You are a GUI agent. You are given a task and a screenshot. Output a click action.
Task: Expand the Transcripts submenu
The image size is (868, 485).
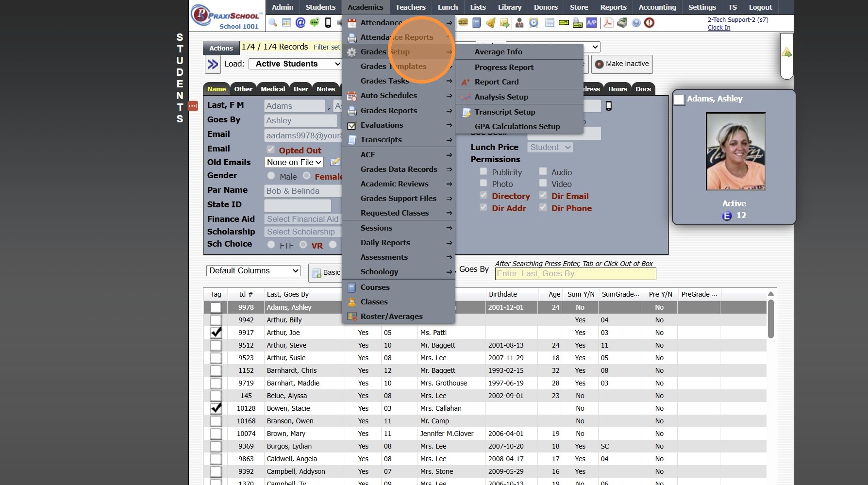tap(399, 140)
